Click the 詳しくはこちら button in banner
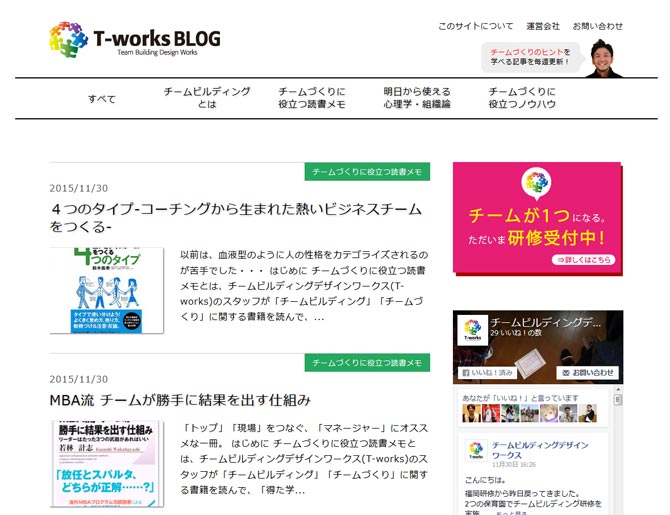670x515 pixels. click(584, 260)
